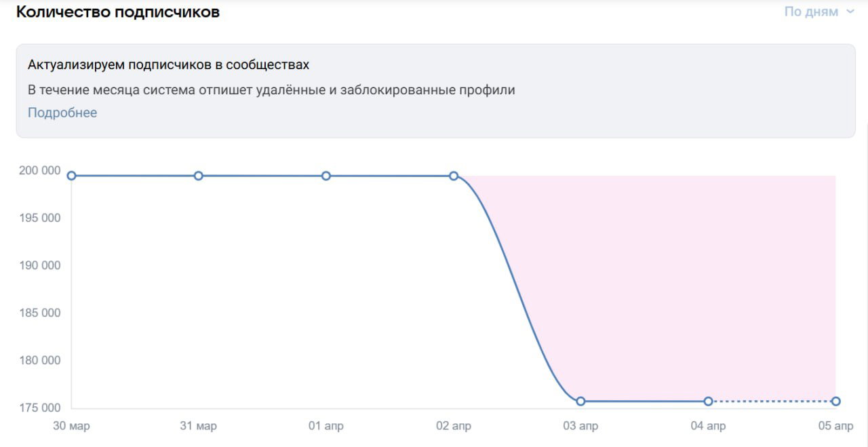This screenshot has height=447, width=868.
Task: Click the last data point for 05 апр
Action: (x=835, y=401)
